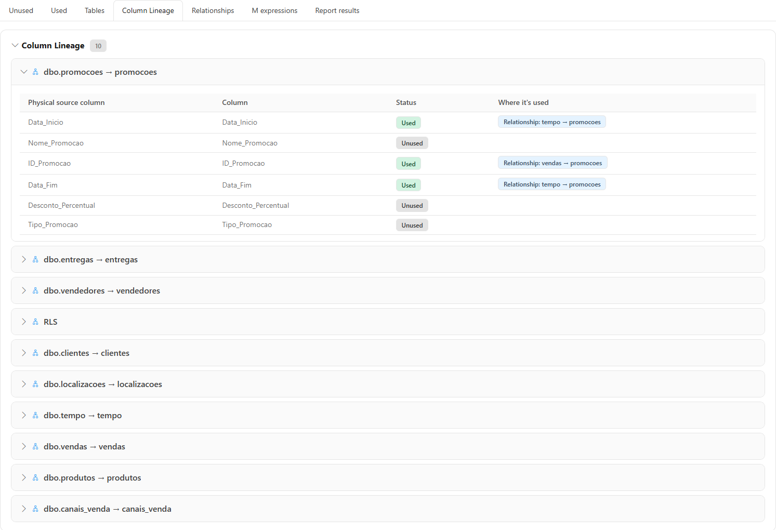
Task: Collapse the Column Lineage section chevron
Action: coord(15,46)
